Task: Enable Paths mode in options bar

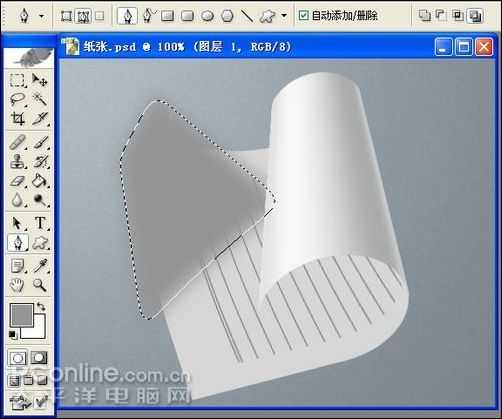Action: [83, 15]
